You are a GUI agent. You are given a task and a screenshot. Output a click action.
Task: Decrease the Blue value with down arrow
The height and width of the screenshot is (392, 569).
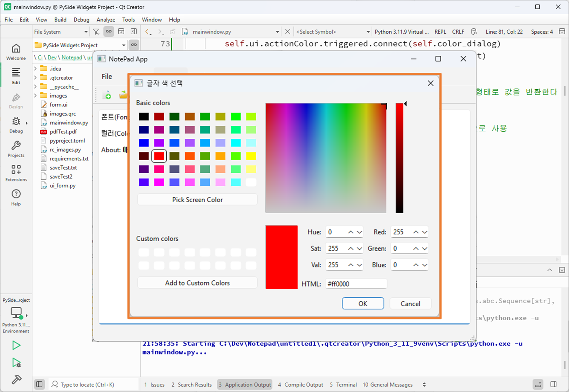pos(424,265)
